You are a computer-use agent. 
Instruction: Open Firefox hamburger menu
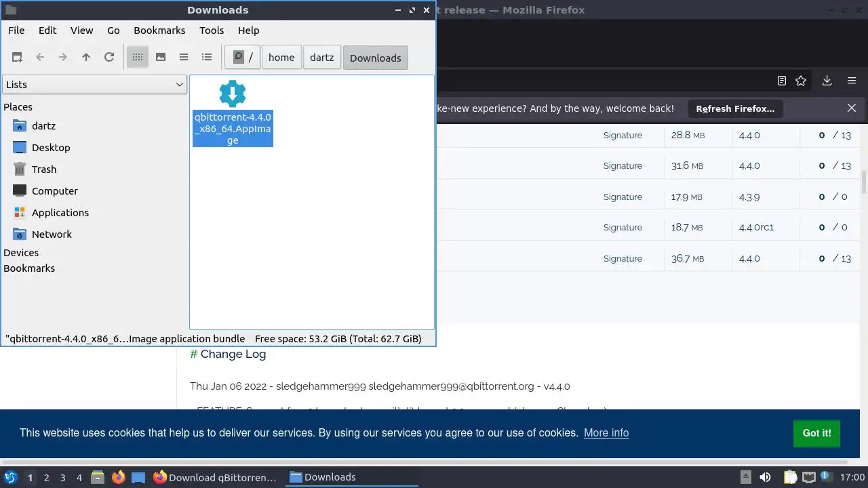[x=852, y=81]
